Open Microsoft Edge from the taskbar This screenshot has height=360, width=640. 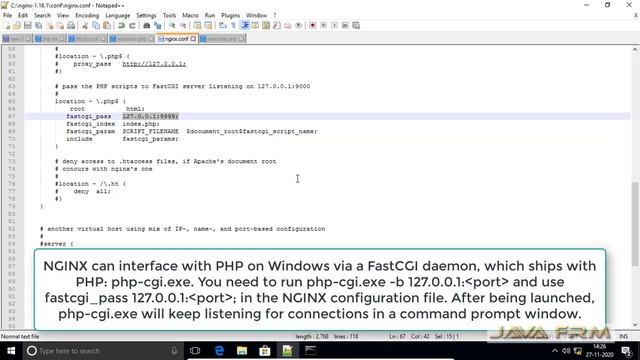[219, 351]
